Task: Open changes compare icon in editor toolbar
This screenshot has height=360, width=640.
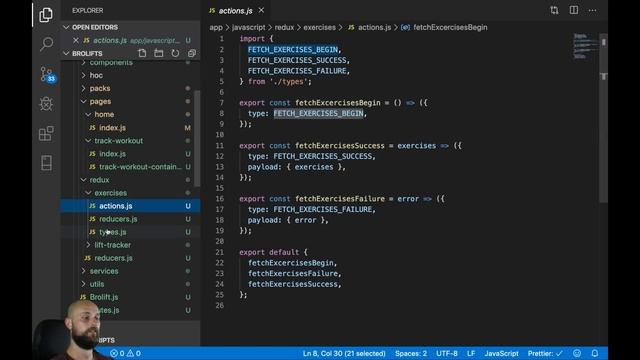Action: [554, 10]
